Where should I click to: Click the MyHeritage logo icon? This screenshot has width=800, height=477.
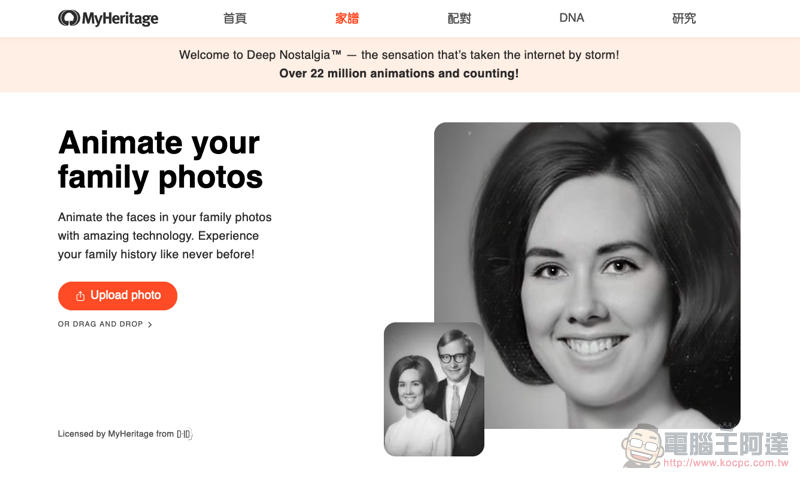coord(69,18)
